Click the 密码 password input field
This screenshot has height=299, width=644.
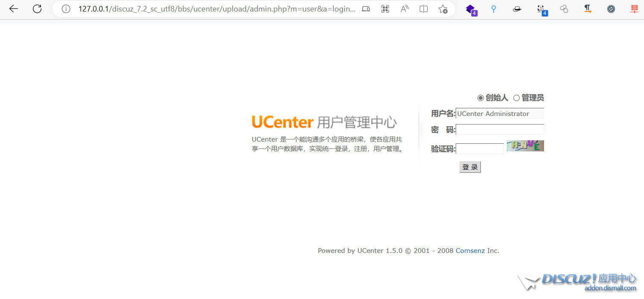click(x=500, y=129)
